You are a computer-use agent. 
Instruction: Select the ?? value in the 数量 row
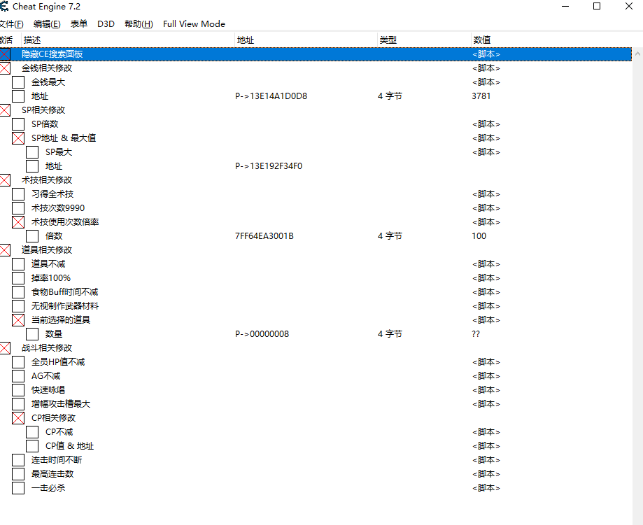tap(476, 334)
